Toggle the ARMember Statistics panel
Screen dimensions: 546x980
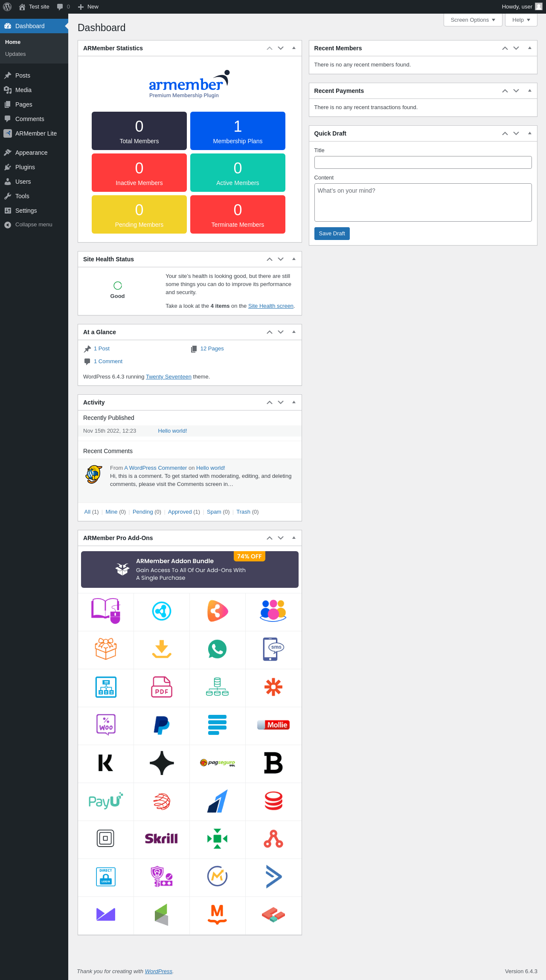click(294, 48)
